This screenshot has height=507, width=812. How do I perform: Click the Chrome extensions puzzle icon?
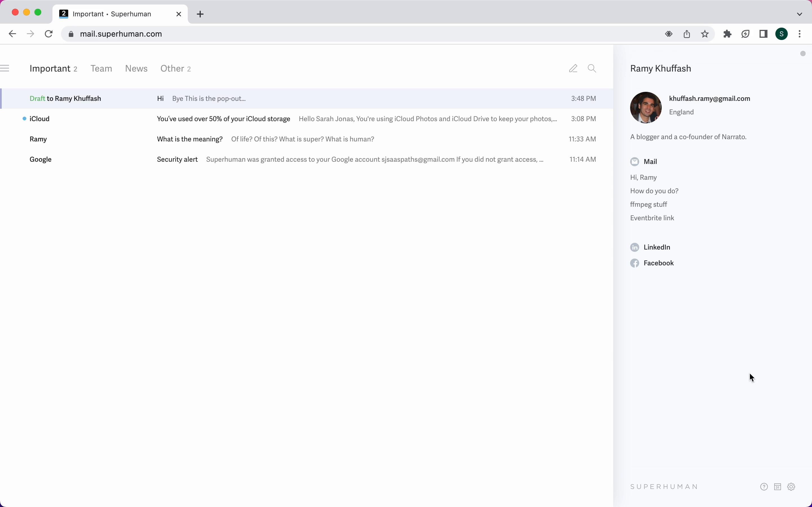(x=727, y=34)
